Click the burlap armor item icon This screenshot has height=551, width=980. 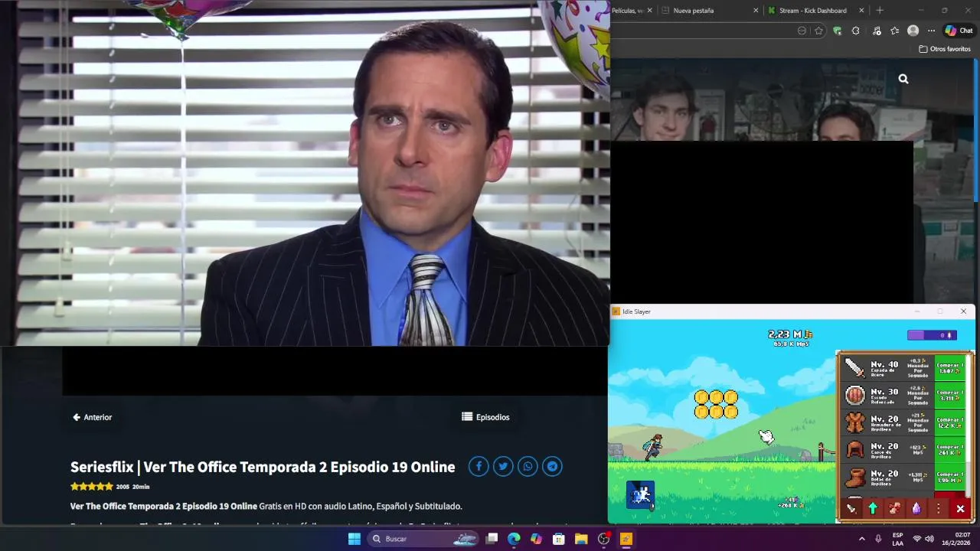point(854,422)
